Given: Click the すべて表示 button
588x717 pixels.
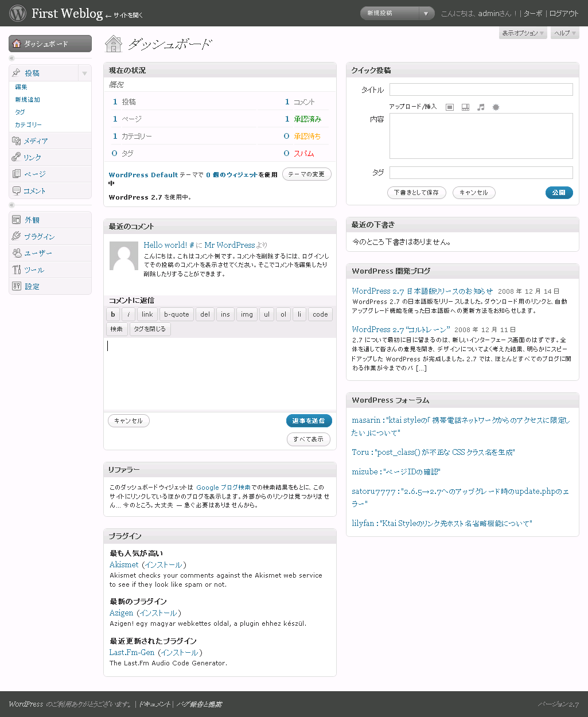Looking at the screenshot, I should click(x=309, y=439).
